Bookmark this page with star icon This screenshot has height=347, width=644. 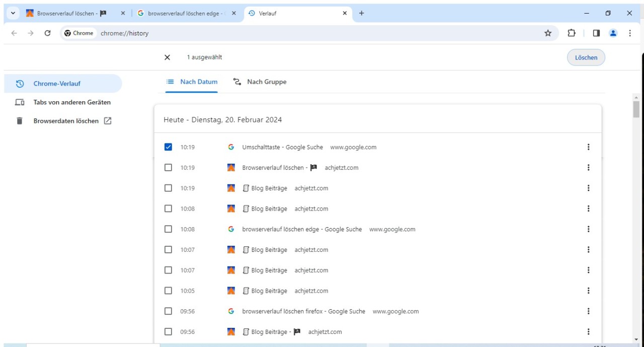click(x=548, y=33)
